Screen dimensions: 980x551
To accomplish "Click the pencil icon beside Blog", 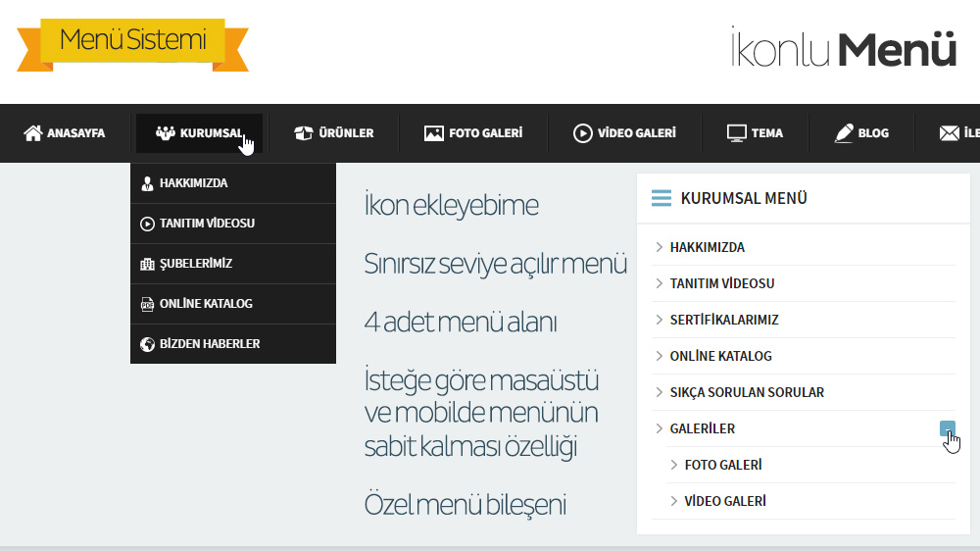I will [844, 133].
